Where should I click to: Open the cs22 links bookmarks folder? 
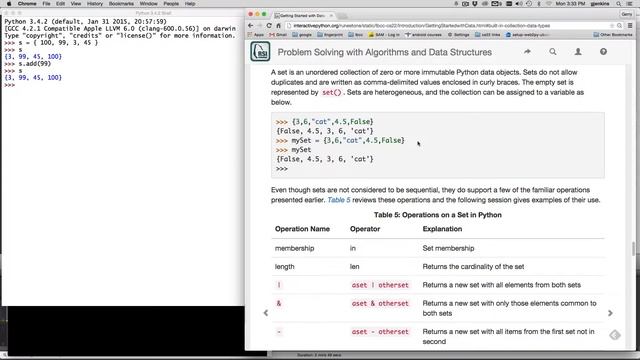[x=487, y=35]
